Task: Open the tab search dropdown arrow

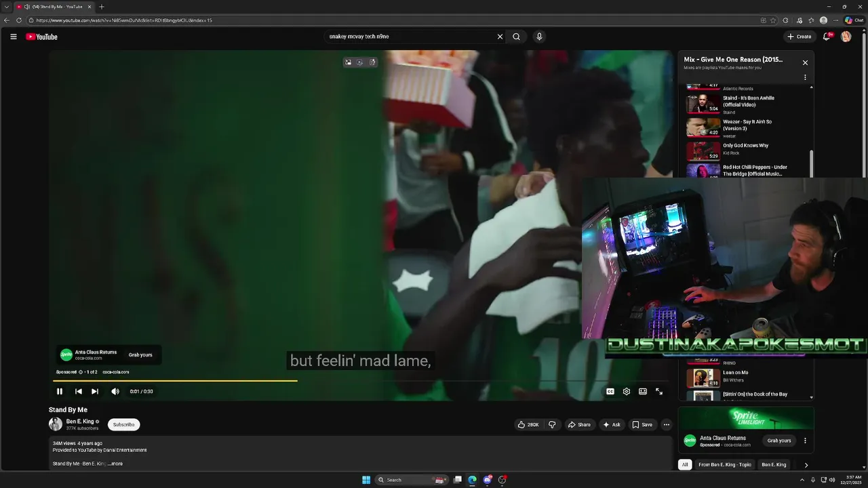Action: [6, 7]
